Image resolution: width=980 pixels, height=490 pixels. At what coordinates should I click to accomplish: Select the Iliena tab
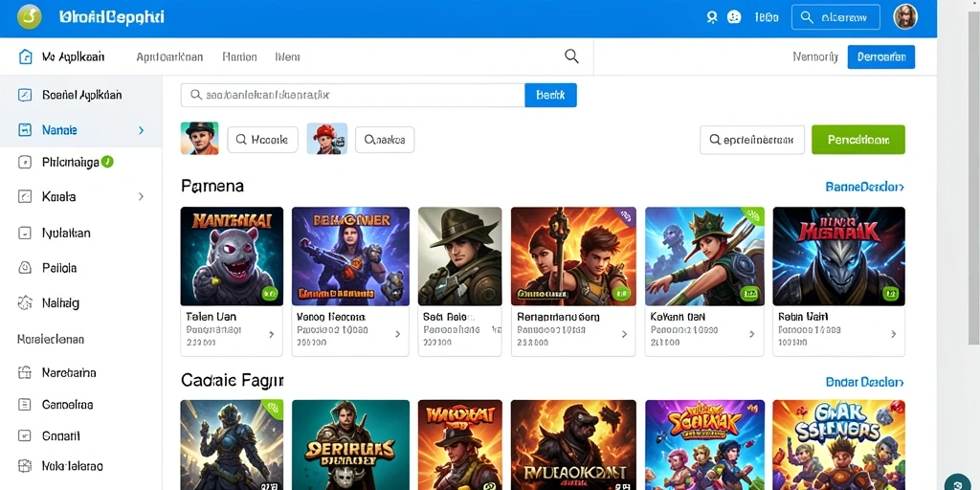[x=287, y=56]
